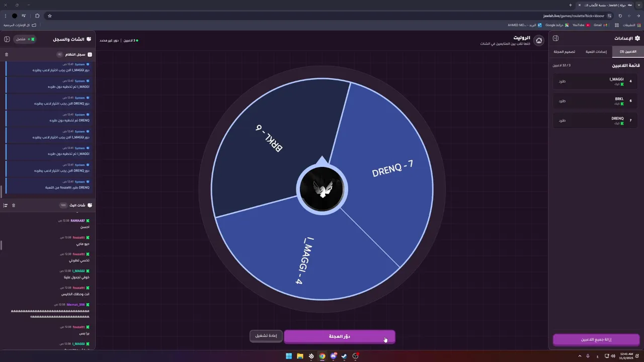This screenshot has height=362, width=644.
Task: Open the browser extensions puzzle icon
Action: tap(37, 16)
